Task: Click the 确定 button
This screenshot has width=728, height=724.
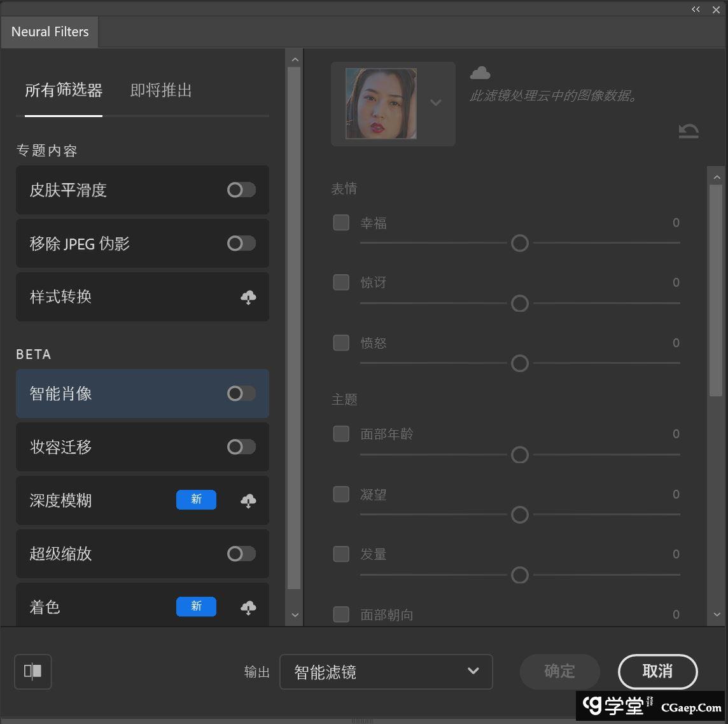Action: coord(559,672)
